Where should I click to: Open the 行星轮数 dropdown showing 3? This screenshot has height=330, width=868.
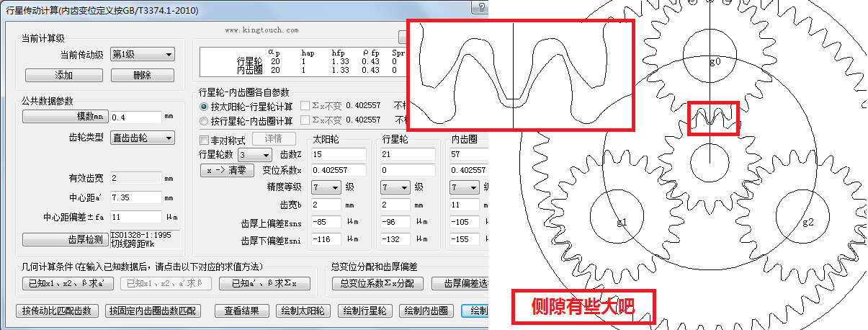point(254,154)
